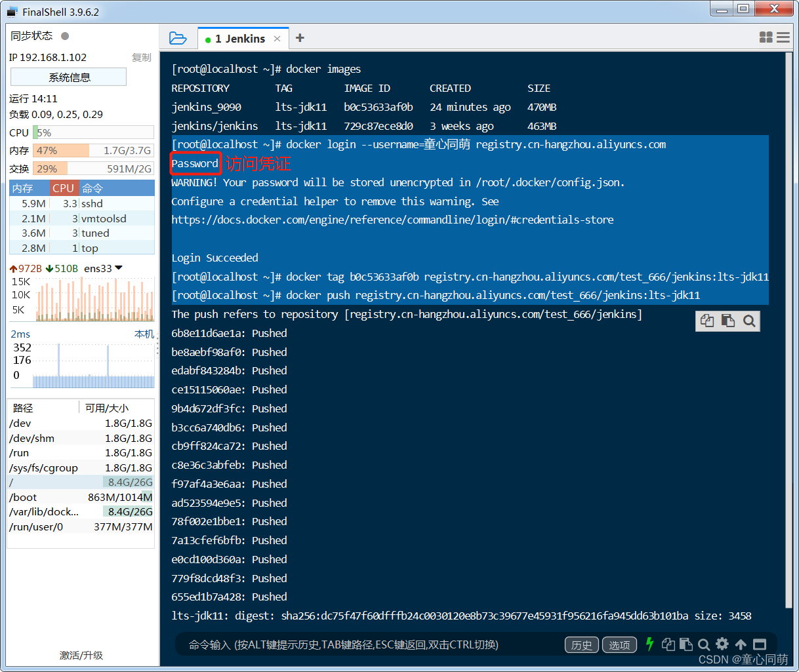Open settings gear in command bar
799x672 pixels.
point(722,644)
